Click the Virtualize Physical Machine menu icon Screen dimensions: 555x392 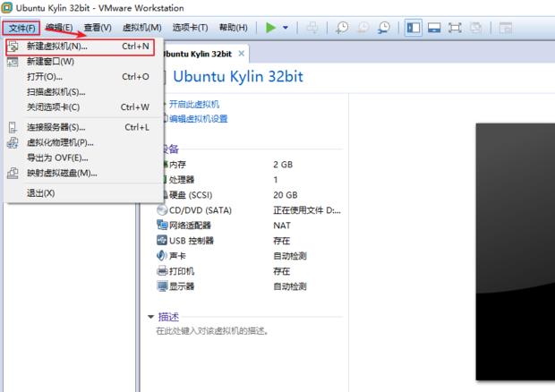click(x=13, y=143)
